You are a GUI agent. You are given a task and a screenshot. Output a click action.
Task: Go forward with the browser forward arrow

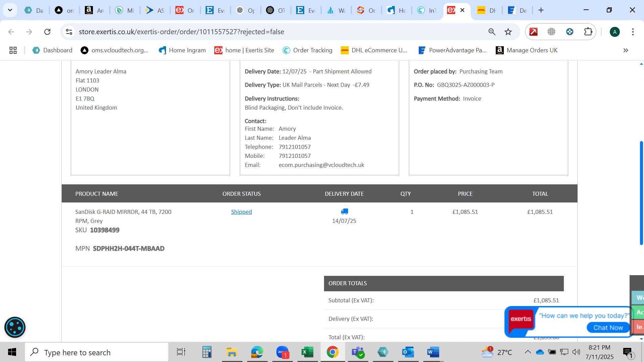coord(29,32)
